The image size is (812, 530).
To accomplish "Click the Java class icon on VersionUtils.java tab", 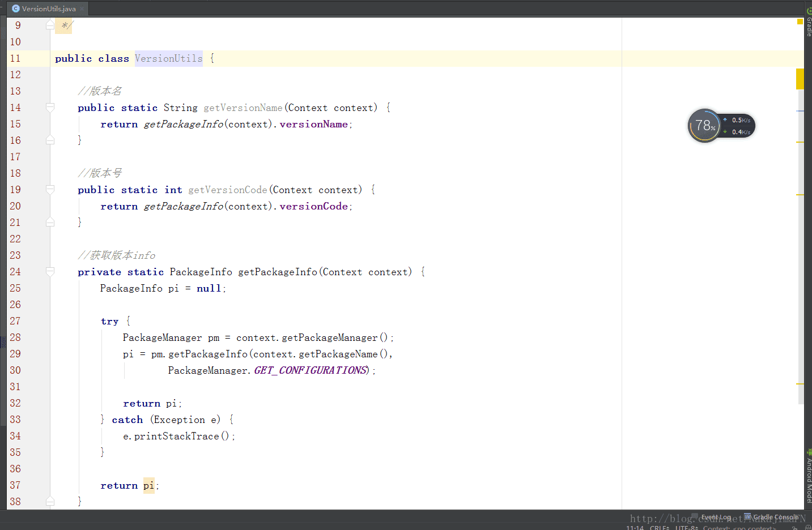I will [x=16, y=8].
